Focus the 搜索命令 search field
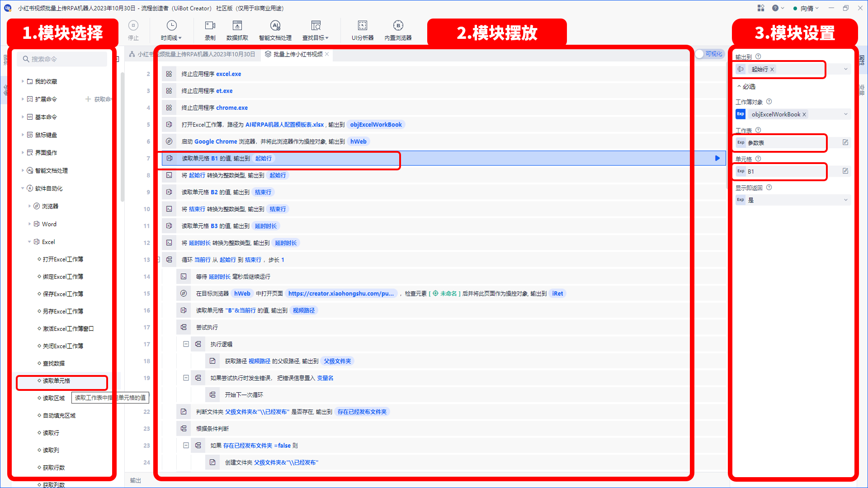This screenshot has width=868, height=488. 62,59
